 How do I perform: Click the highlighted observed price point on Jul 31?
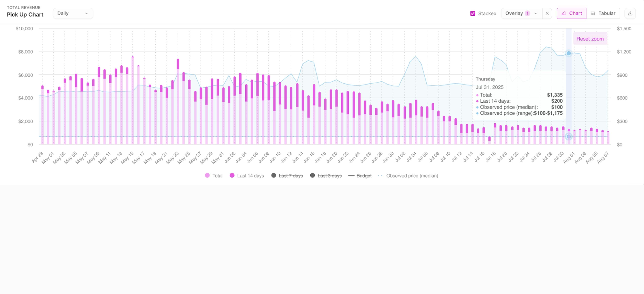(569, 53)
